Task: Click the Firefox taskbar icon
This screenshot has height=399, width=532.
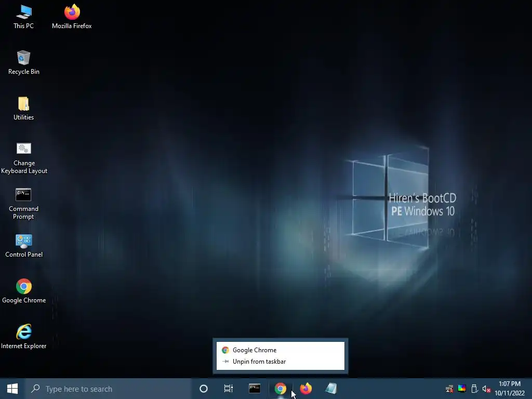Action: pos(305,389)
